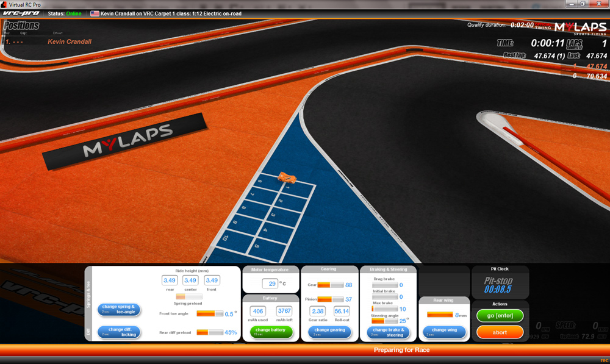Click the Steering angle 25° value
This screenshot has height=364, width=610.
[x=403, y=321]
